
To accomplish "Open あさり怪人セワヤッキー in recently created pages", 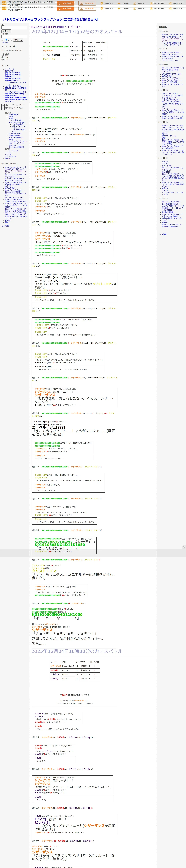I will click(14, 197).
